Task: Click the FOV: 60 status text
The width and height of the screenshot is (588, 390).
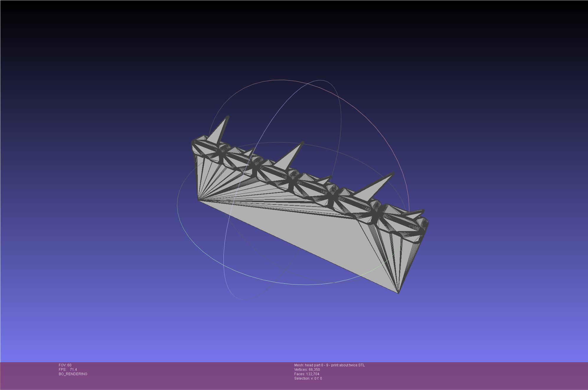Action: point(65,365)
